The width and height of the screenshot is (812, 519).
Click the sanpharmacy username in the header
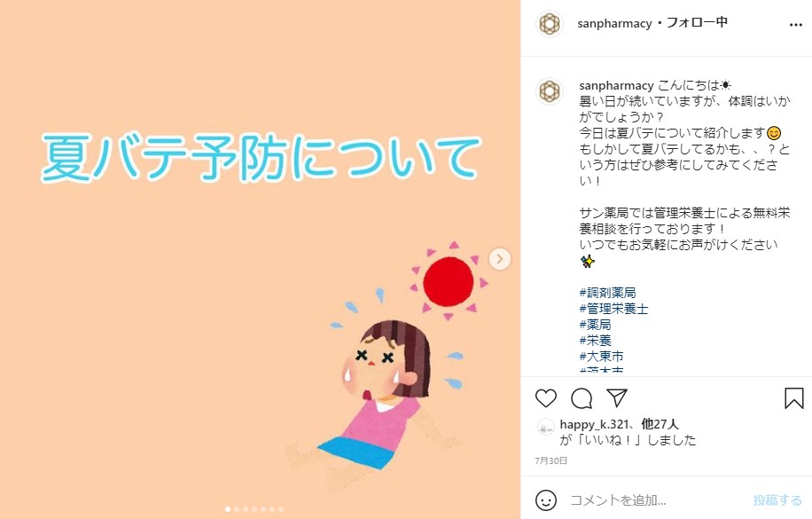pos(614,24)
